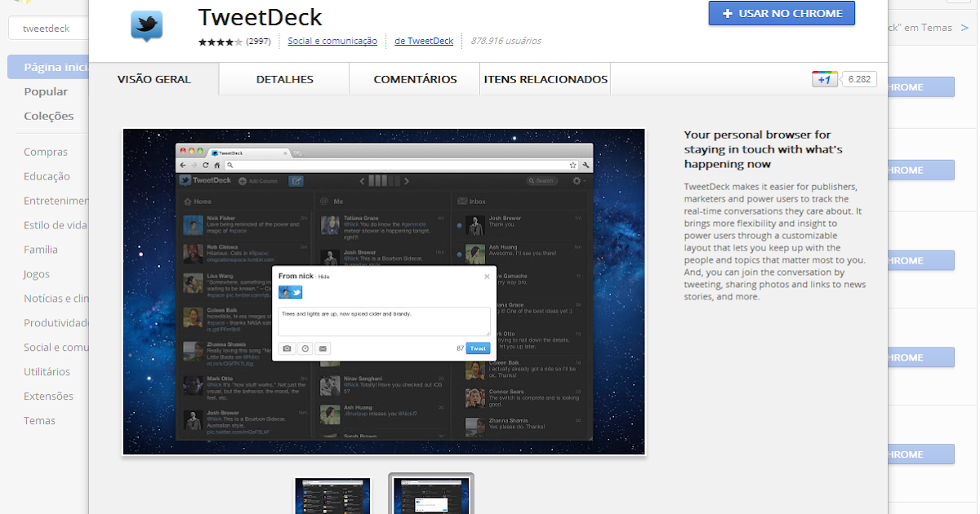Click the Search box in TweetDeck screenshot
The height and width of the screenshot is (514, 980).
541,181
